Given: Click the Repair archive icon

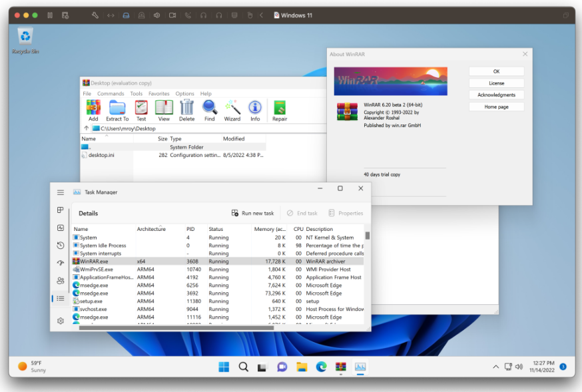Looking at the screenshot, I should [280, 108].
